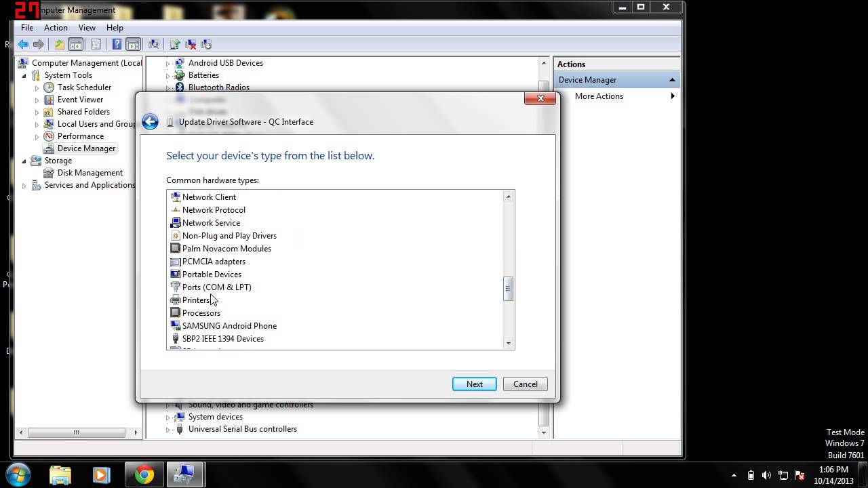Collapse Device Manager section in Actions pane
This screenshot has width=868, height=488.
[672, 80]
